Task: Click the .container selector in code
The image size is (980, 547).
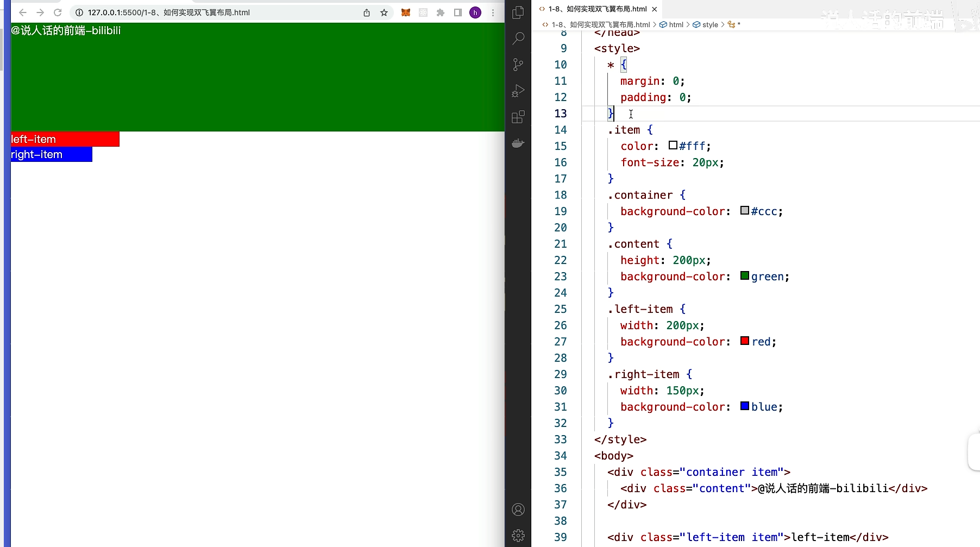Action: click(640, 195)
